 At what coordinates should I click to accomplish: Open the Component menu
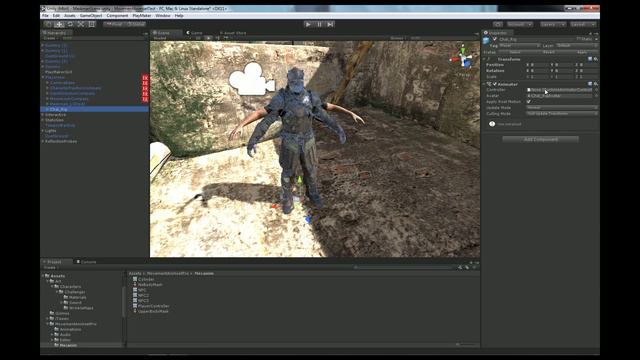[117, 16]
